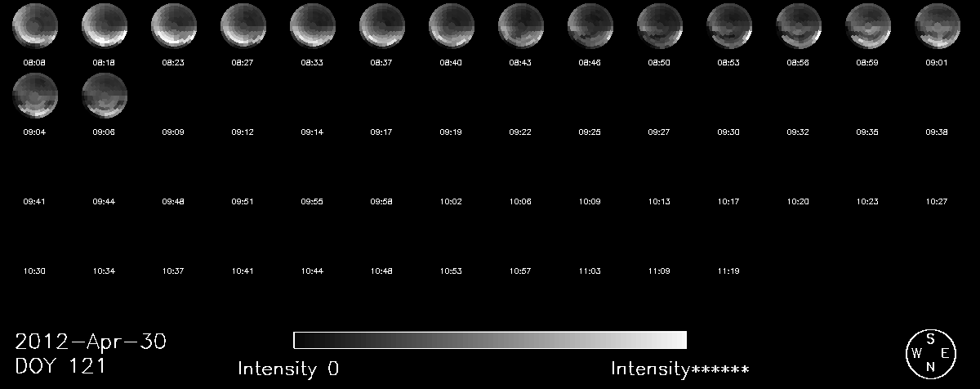Click the 10:23 time label

(867, 201)
